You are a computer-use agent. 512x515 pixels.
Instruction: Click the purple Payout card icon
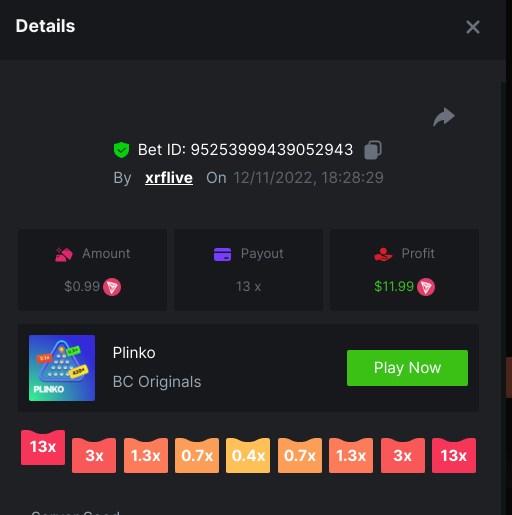tap(222, 254)
